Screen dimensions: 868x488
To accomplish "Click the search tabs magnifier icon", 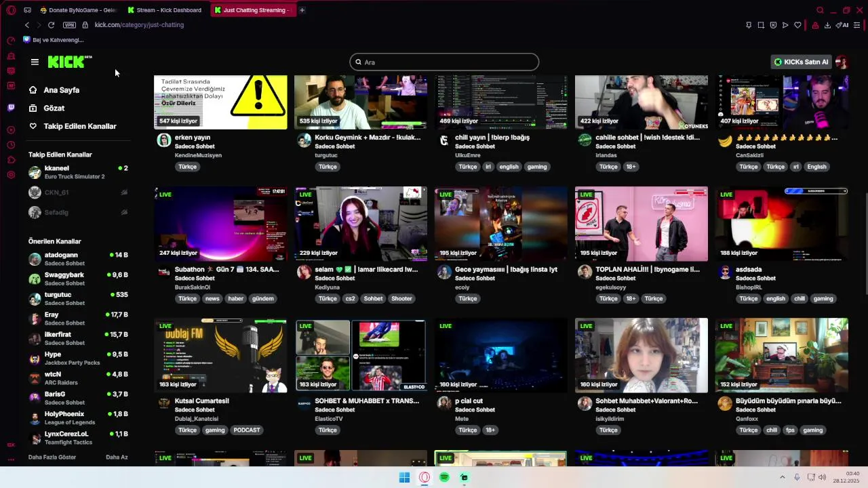I will point(820,10).
